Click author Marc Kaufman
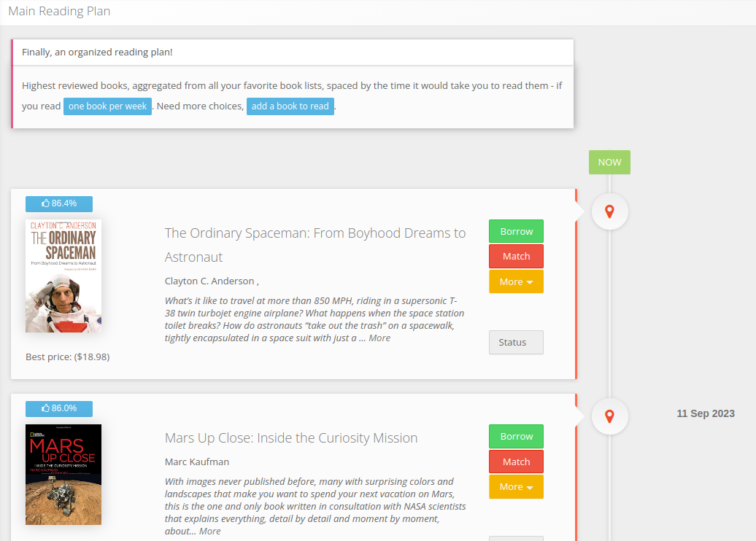 197,462
